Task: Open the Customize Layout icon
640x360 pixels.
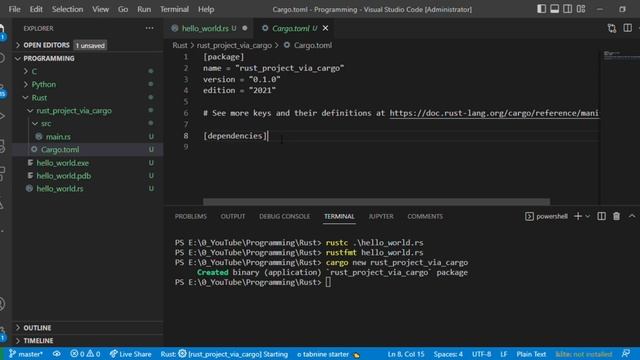Action: pos(581,9)
